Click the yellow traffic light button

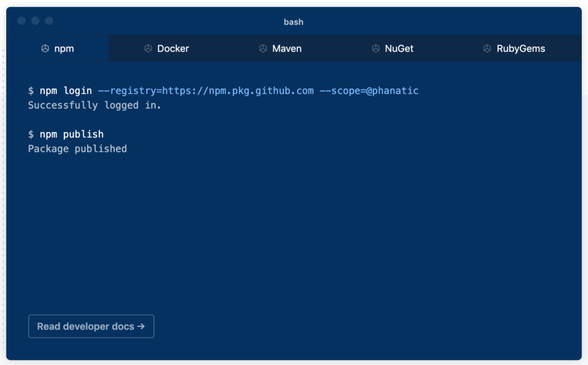pyautogui.click(x=35, y=21)
